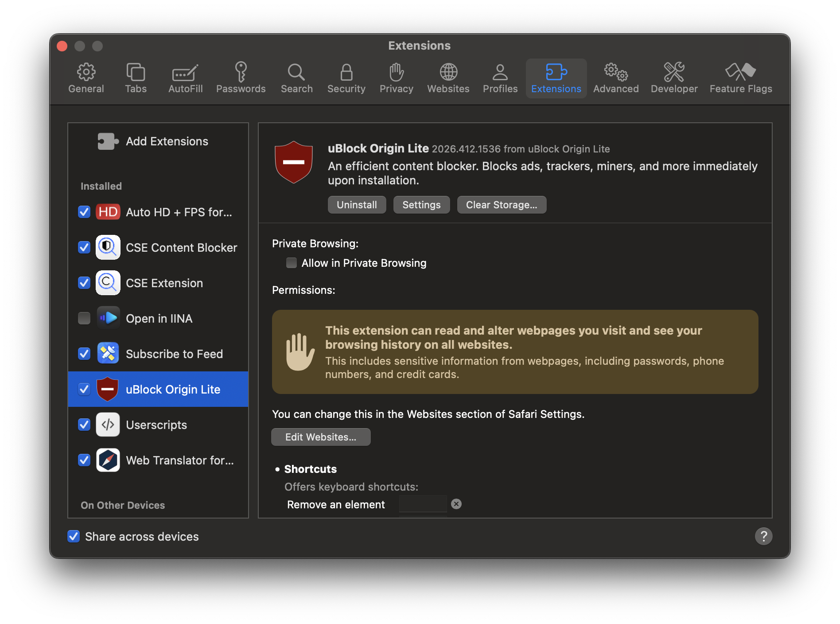Open the Passwords preferences pane
840x624 pixels.
pyautogui.click(x=241, y=78)
